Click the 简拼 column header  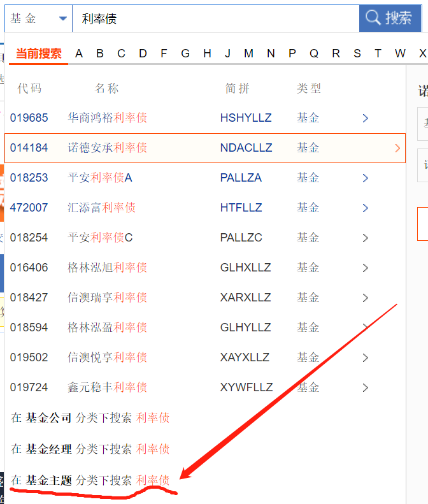tap(237, 88)
